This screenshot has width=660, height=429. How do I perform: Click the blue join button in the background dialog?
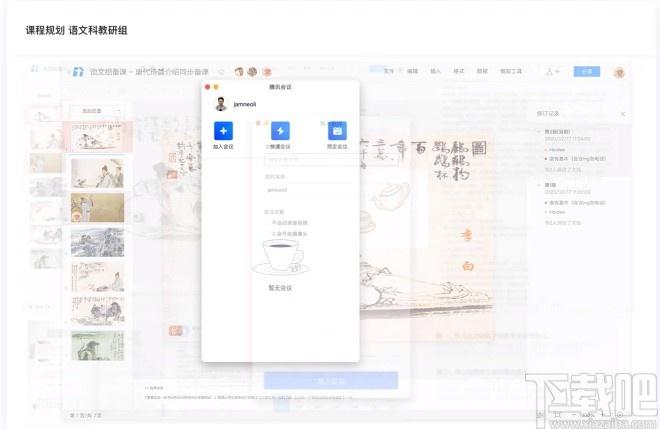pos(331,381)
